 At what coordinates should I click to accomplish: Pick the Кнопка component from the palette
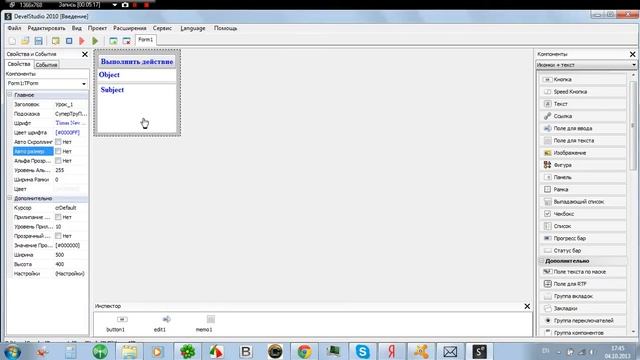tap(583, 79)
